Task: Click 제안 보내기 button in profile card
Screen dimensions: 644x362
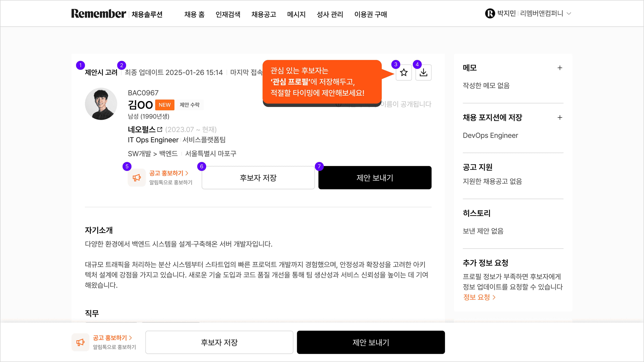Action: [x=375, y=178]
